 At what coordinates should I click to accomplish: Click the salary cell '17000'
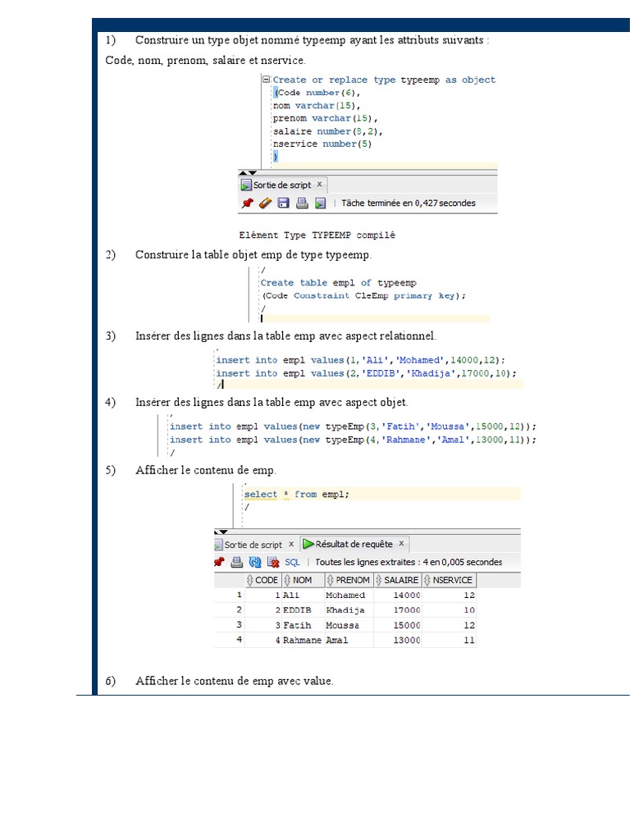pyautogui.click(x=398, y=610)
